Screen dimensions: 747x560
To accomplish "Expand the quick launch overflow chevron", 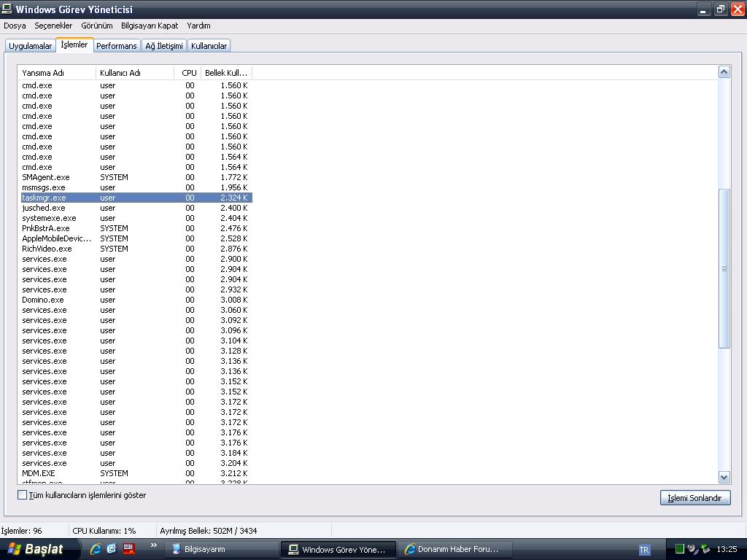I will [153, 545].
